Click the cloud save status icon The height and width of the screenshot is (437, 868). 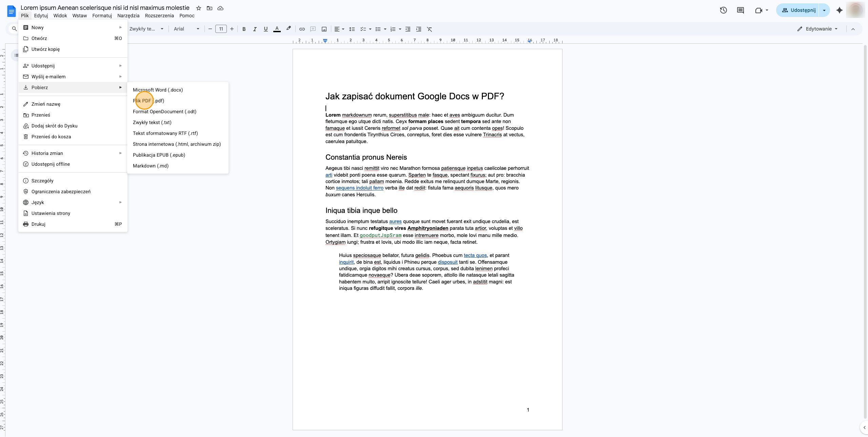click(220, 8)
